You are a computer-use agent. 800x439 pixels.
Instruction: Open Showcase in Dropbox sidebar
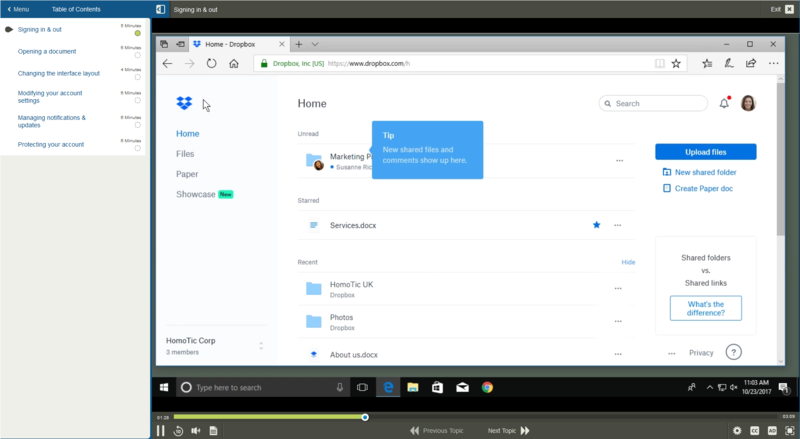pos(196,194)
